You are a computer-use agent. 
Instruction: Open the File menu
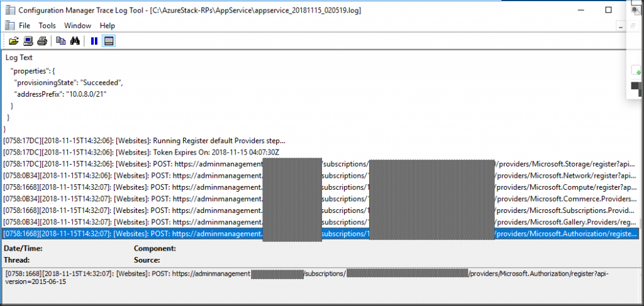[25, 26]
